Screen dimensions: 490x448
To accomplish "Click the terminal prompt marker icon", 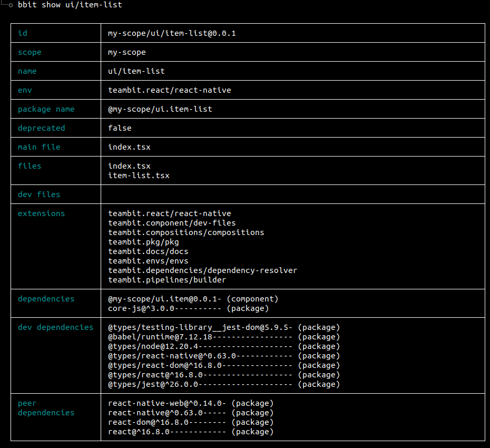I will click(x=9, y=5).
